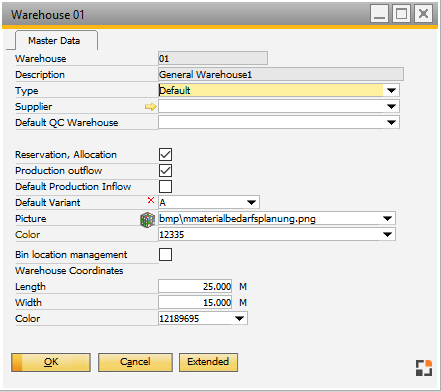Viewport: 441px width, 392px height.
Task: Minimize the Warehouse 01 window
Action: click(379, 14)
